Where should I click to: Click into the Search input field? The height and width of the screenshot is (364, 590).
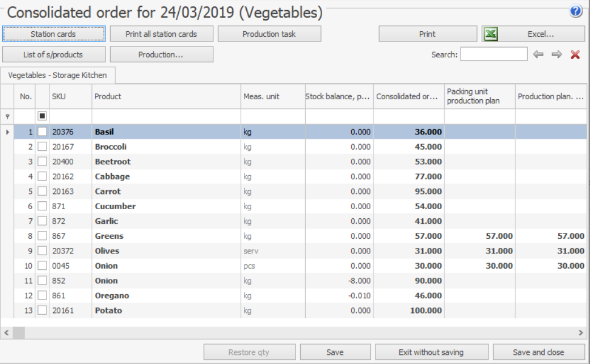494,54
